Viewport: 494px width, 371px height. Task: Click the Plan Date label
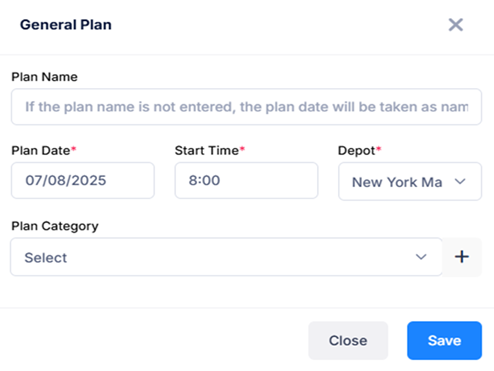point(41,151)
